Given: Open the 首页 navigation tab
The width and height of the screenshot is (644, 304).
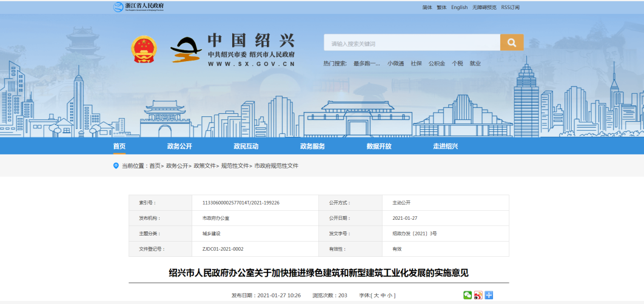Looking at the screenshot, I should [119, 147].
